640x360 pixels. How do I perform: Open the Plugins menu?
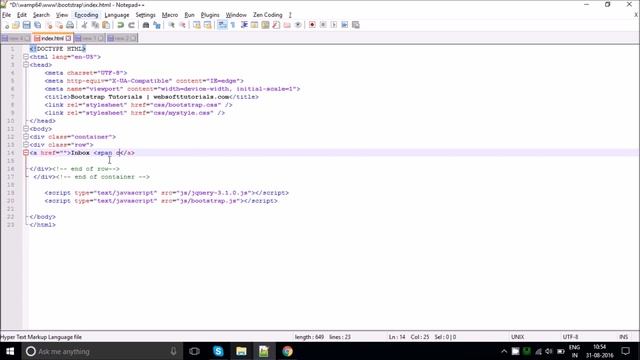[210, 15]
